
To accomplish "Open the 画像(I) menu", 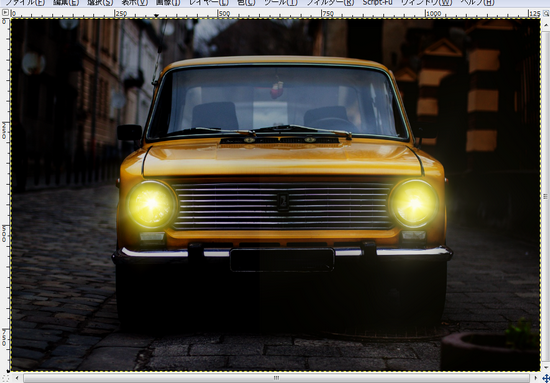I will click(168, 3).
